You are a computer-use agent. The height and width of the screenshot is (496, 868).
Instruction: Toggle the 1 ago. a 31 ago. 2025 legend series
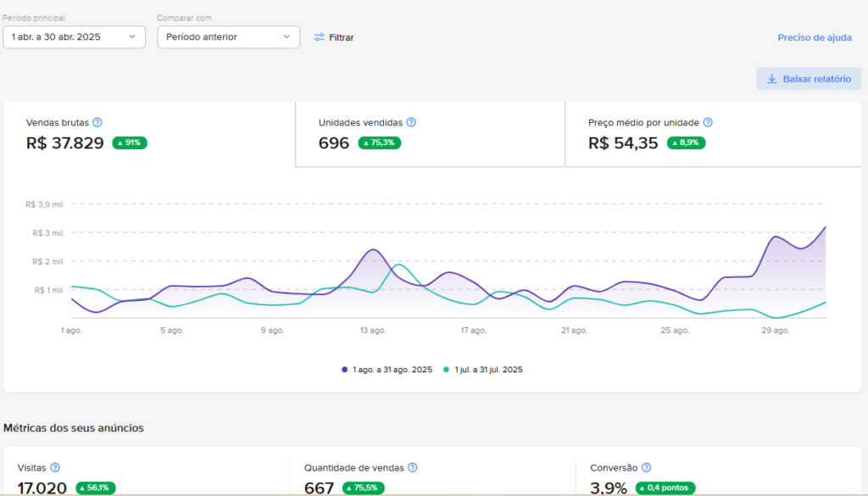pos(387,370)
